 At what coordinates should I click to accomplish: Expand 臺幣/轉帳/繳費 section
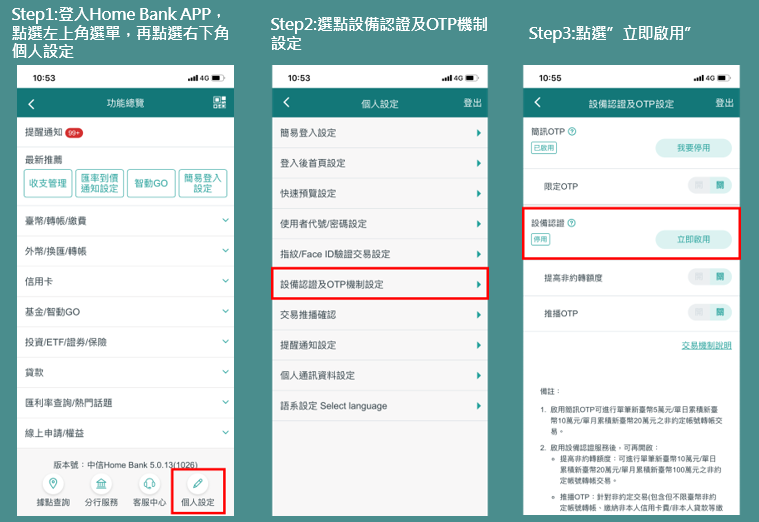pos(125,221)
